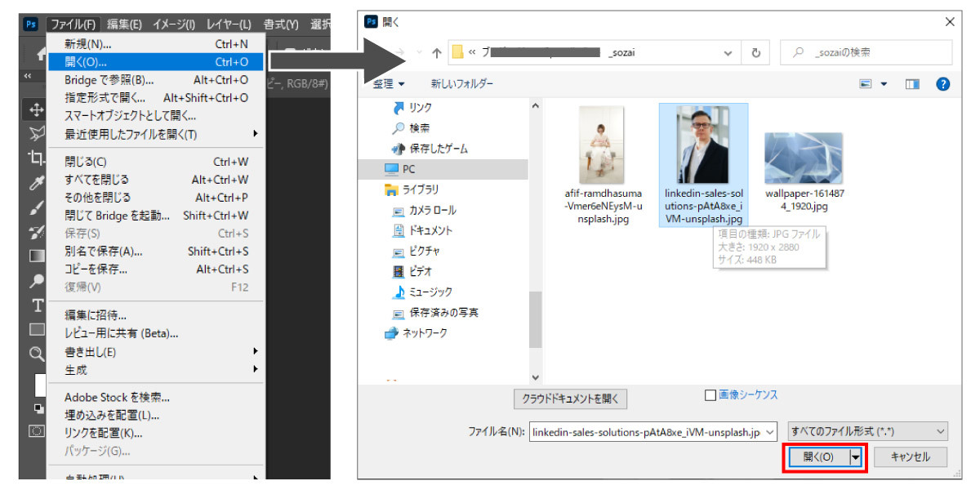Screen dimensions: 980x490
Task: Go up one folder level in dialog
Action: point(437,53)
